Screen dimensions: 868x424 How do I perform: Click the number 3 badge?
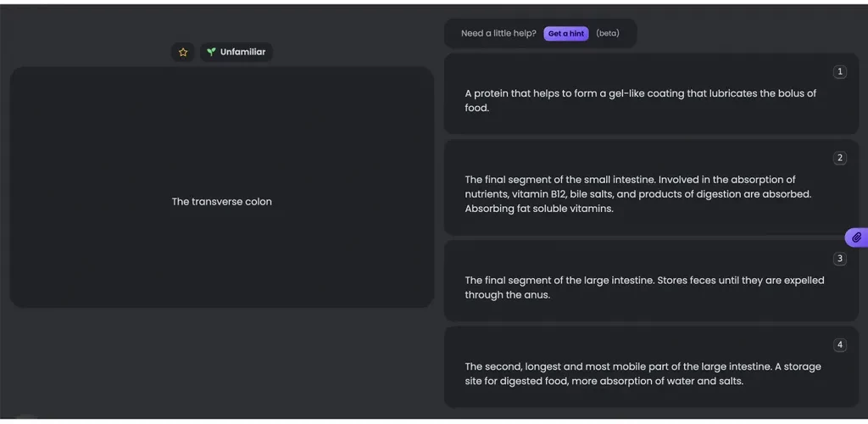click(839, 259)
